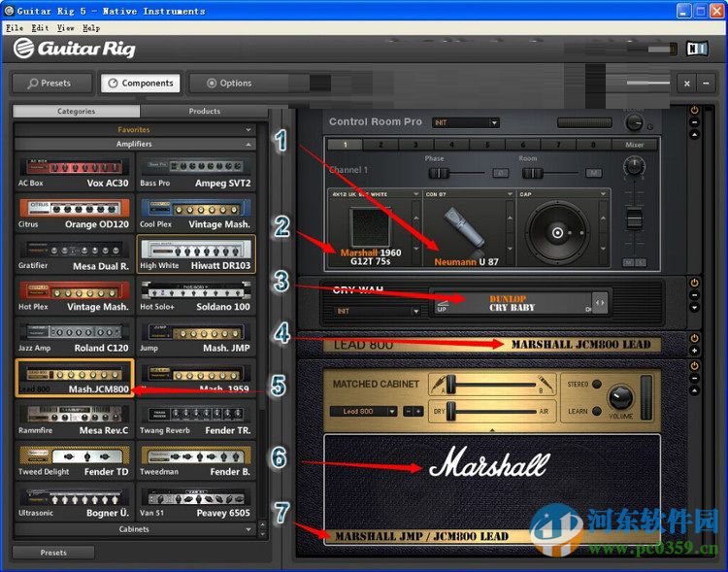The width and height of the screenshot is (728, 572).
Task: Toggle Channel 1 room M button
Action: pyautogui.click(x=593, y=173)
